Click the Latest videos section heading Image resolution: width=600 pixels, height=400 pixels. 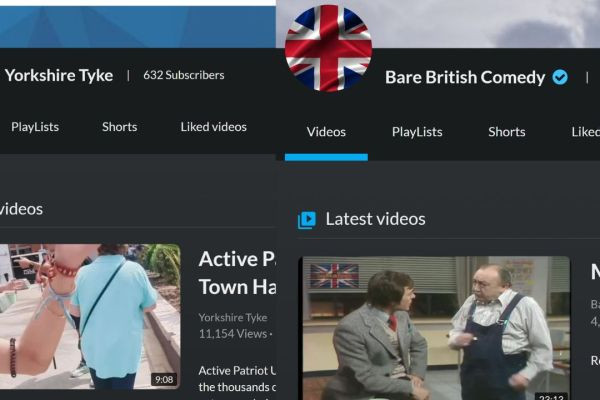(375, 219)
